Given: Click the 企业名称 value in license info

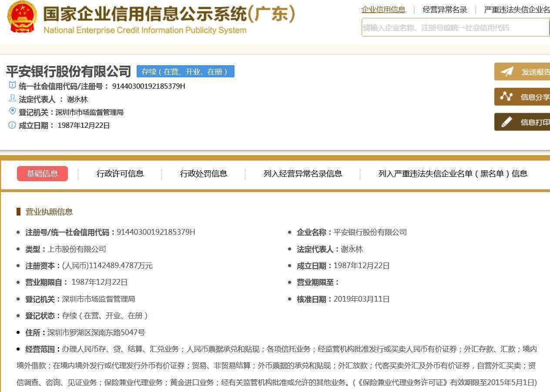Looking at the screenshot, I should [x=370, y=232].
